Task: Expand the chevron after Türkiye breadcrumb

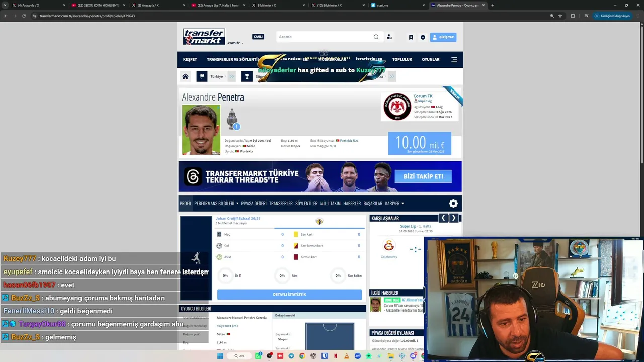Action: click(x=232, y=76)
